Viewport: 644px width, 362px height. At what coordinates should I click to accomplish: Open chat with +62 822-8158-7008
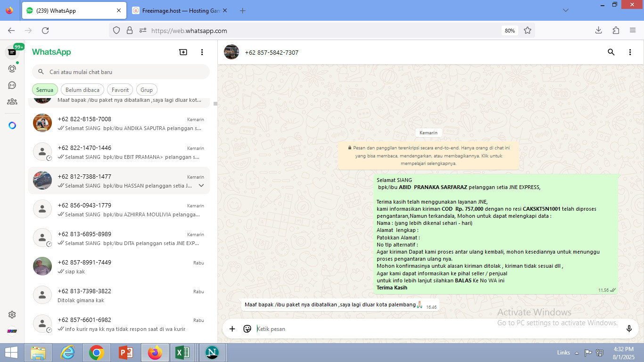[x=119, y=123]
